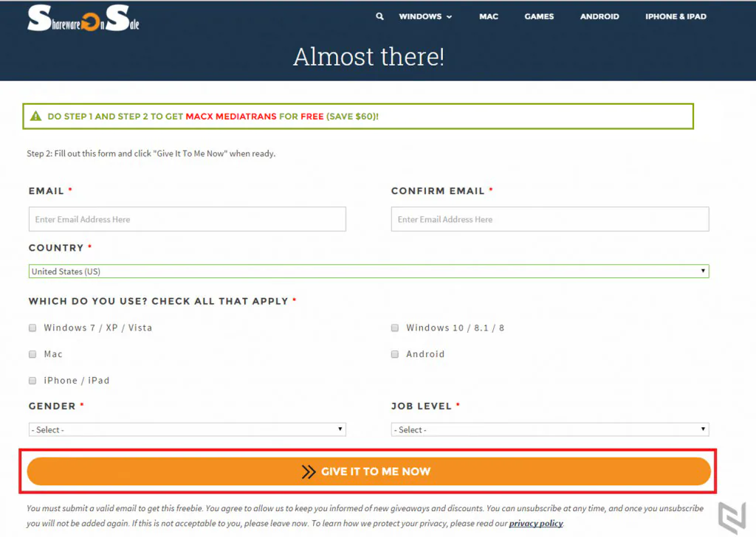Click the Give It To Me Now button

point(368,471)
